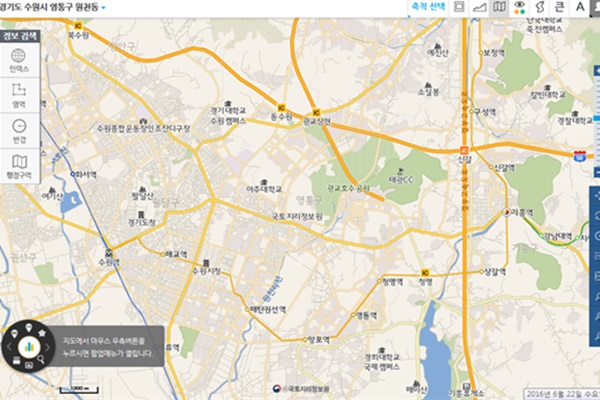Click the upper-left pin marker in radial menu
Screen dimensions: 600x400
click(x=15, y=333)
